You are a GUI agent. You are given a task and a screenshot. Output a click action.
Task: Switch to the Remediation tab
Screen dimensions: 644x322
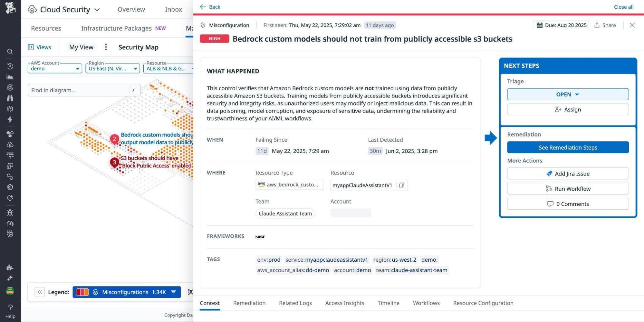coord(249,303)
